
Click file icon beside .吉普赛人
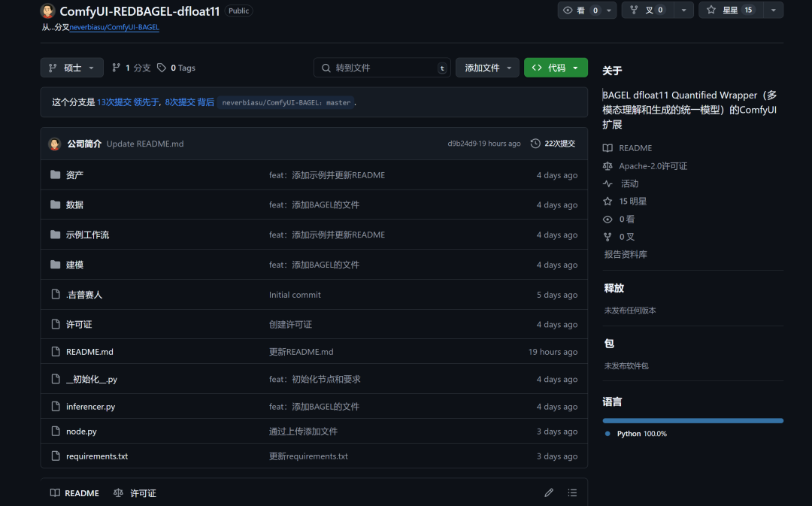pos(56,294)
